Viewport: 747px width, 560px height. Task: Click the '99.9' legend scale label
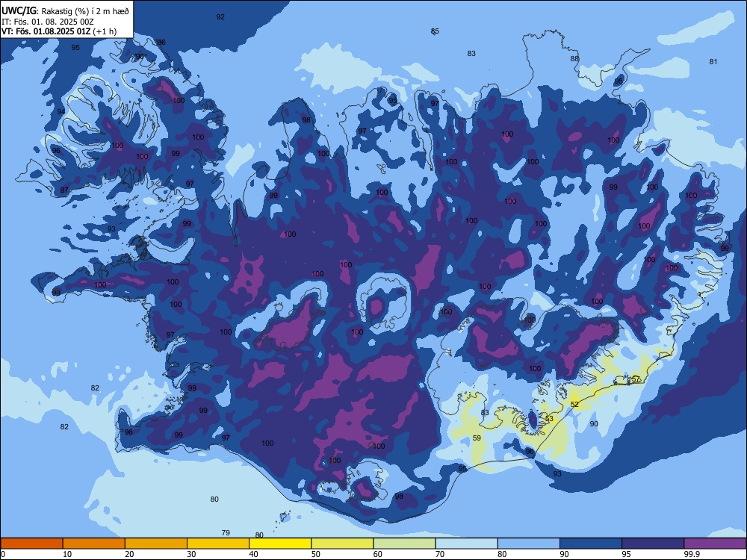[692, 554]
